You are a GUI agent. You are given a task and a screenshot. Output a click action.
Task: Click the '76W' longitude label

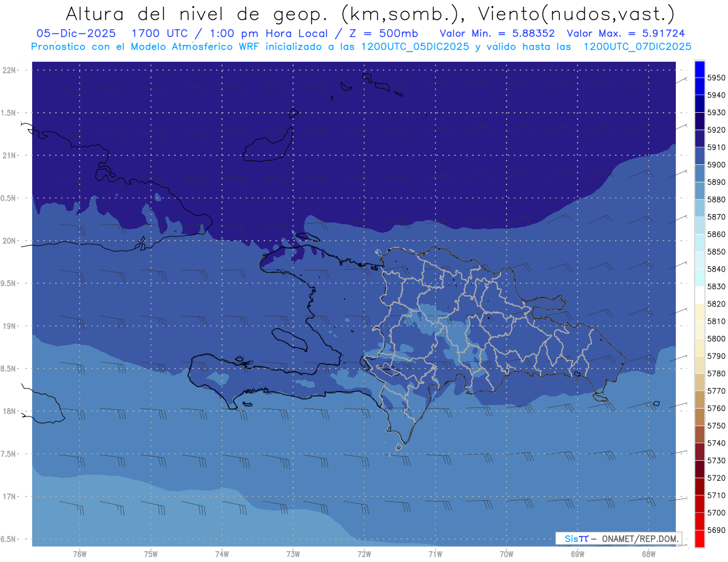click(79, 554)
